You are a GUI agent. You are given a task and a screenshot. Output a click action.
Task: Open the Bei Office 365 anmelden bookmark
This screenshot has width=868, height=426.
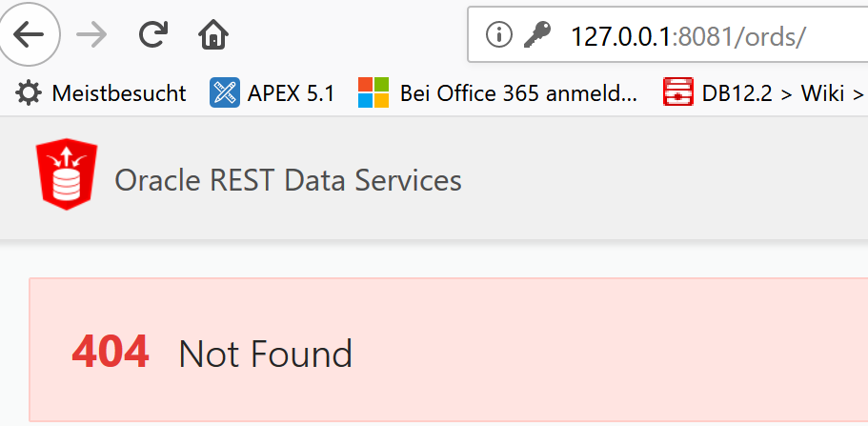(497, 93)
